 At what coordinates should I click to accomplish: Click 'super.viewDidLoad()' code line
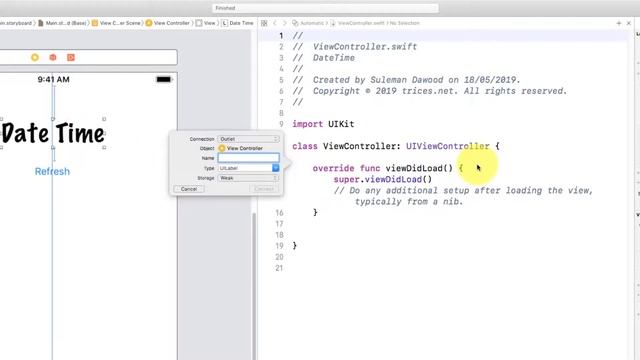(382, 179)
